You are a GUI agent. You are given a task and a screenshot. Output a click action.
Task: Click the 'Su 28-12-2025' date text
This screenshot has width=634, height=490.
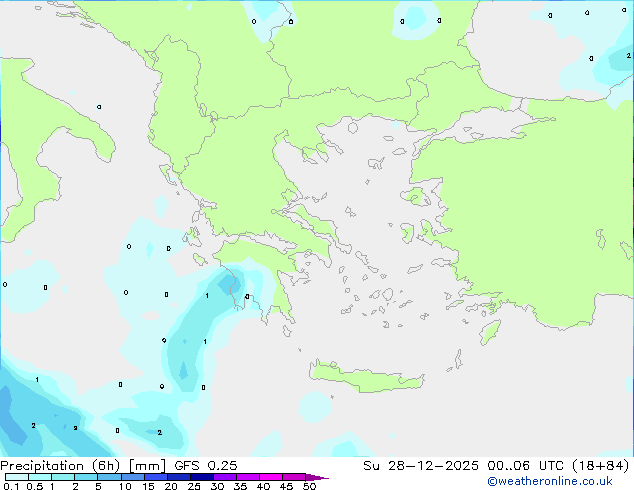click(x=421, y=466)
